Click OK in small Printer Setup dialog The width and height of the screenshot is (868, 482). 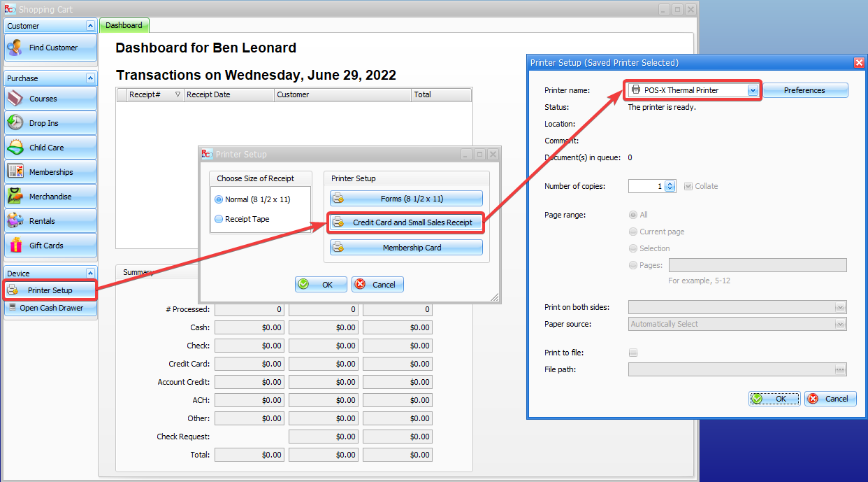pyautogui.click(x=321, y=285)
